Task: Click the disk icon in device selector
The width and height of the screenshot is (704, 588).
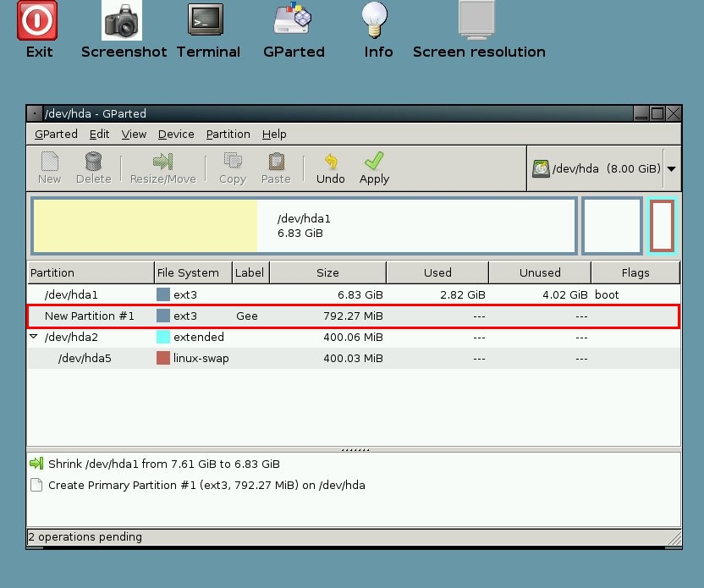Action: [x=541, y=168]
